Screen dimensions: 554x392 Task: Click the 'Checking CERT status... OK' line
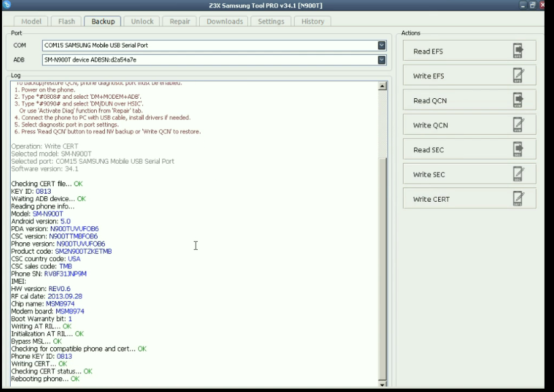51,372
